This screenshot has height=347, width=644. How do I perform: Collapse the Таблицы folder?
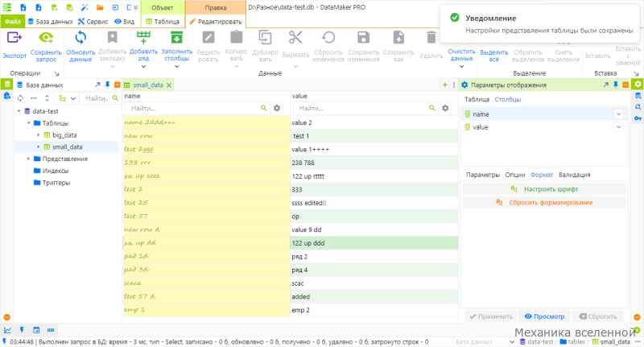click(x=29, y=123)
